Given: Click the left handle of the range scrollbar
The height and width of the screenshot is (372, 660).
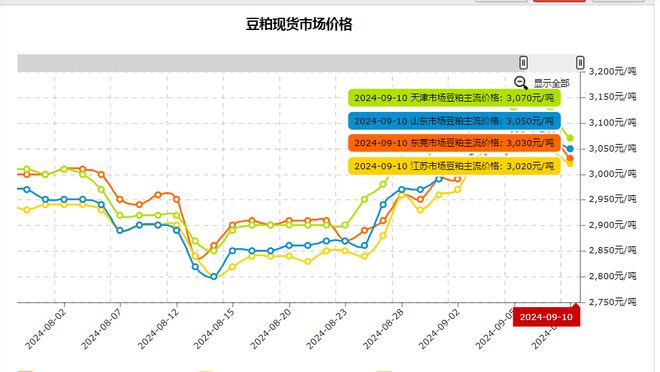Looking at the screenshot, I should tap(523, 63).
